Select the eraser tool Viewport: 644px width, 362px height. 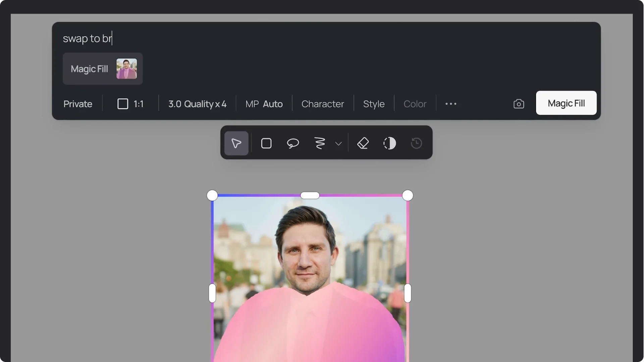(363, 143)
